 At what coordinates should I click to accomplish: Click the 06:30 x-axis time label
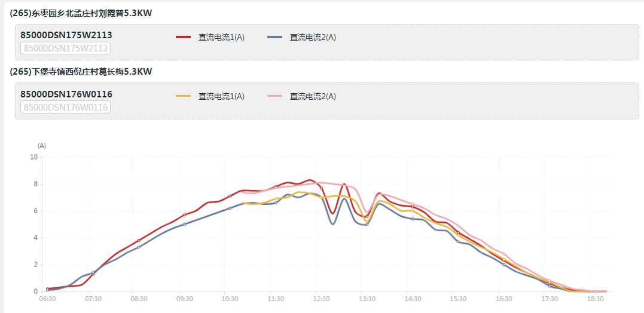pyautogui.click(x=47, y=299)
